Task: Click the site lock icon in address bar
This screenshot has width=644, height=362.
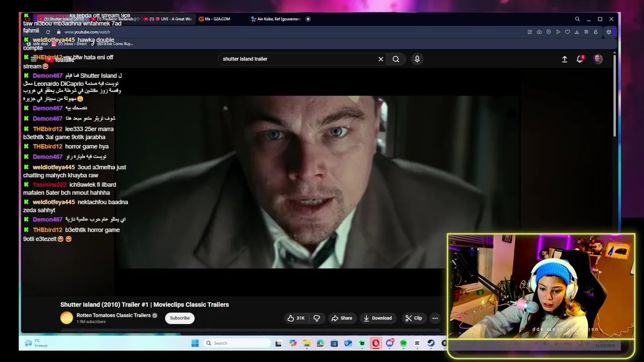Action: click(58, 32)
